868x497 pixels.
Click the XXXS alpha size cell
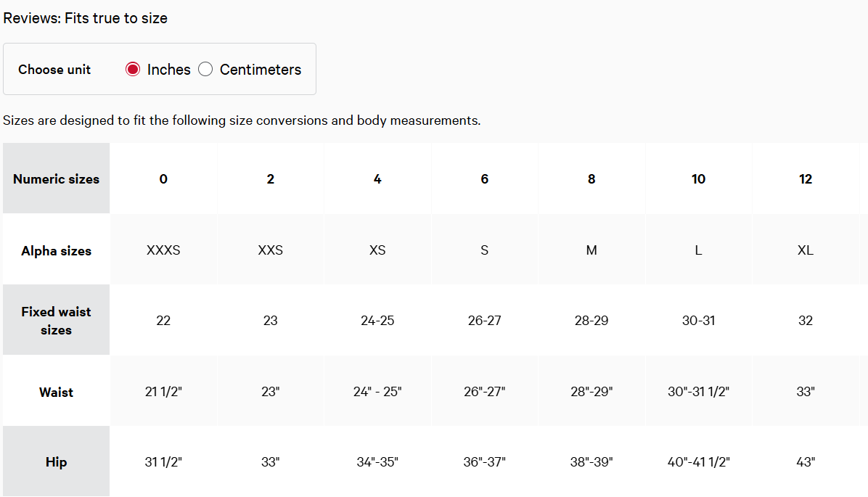(x=163, y=250)
